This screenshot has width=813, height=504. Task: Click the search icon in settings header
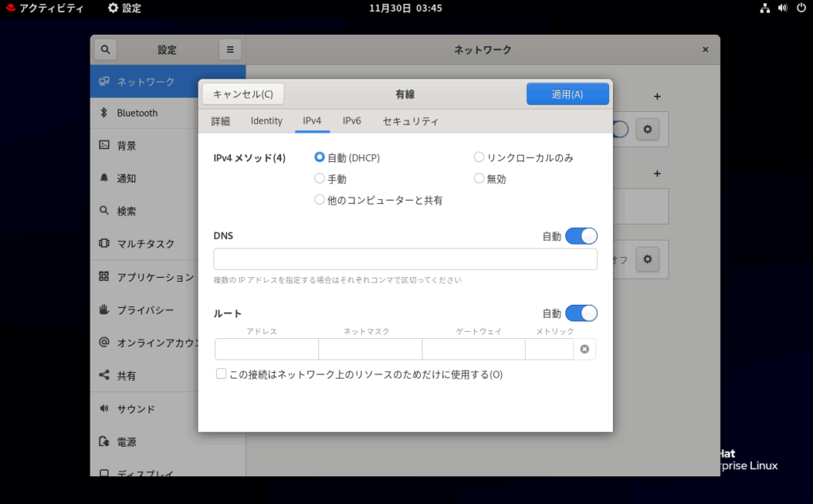tap(105, 49)
